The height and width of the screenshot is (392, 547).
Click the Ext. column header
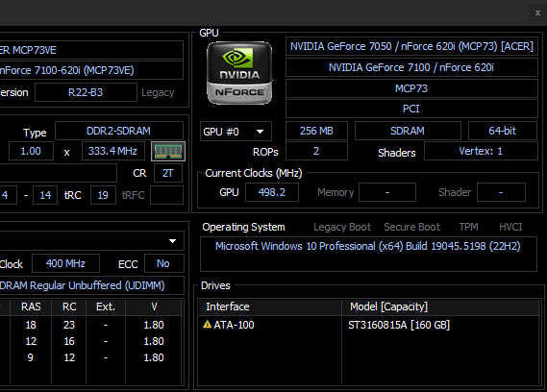[106, 306]
